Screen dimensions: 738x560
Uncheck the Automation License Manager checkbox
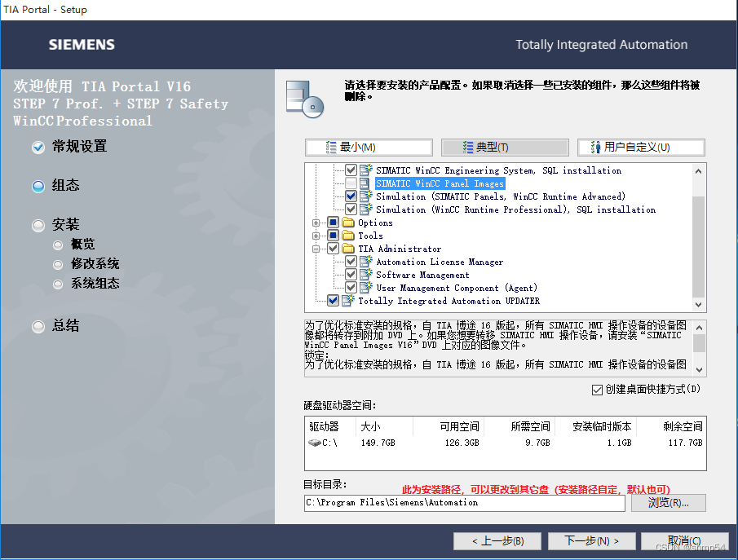(x=351, y=261)
